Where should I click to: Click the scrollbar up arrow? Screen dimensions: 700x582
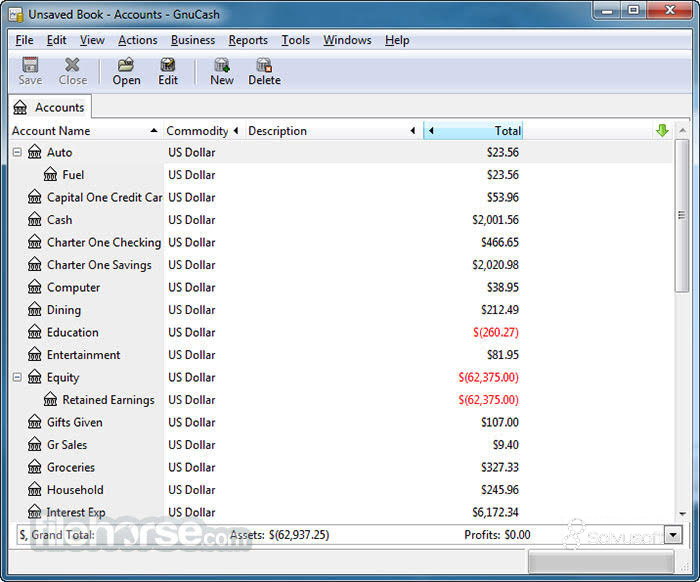(682, 130)
